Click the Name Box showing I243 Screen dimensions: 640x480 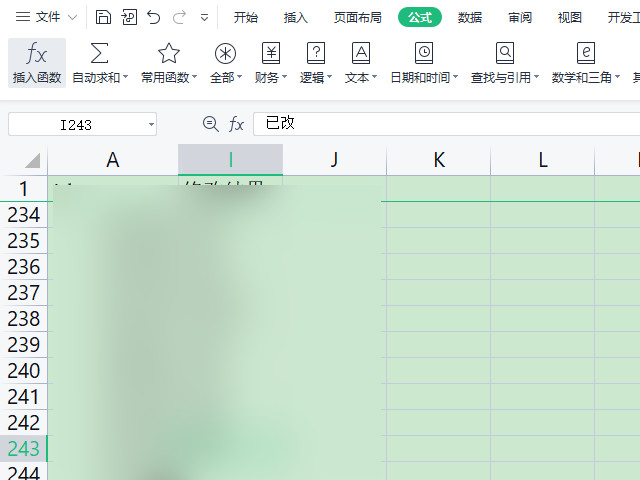click(x=78, y=124)
